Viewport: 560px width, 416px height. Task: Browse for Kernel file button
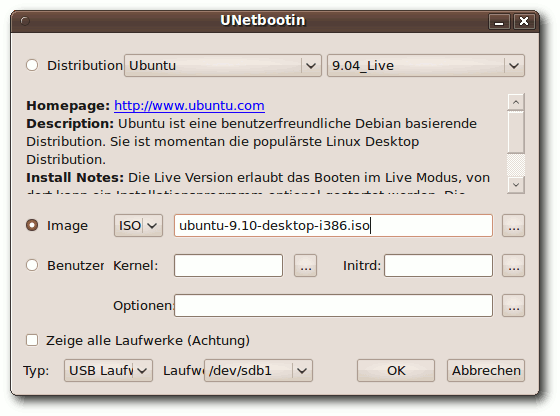305,265
